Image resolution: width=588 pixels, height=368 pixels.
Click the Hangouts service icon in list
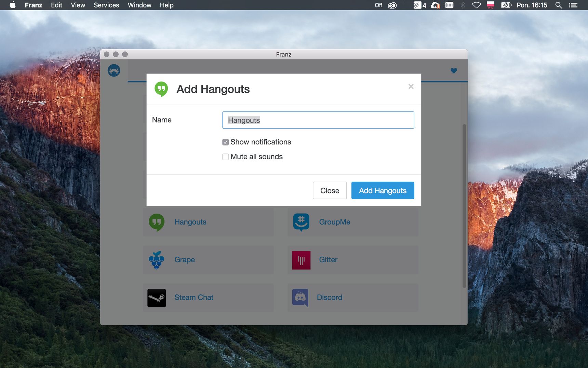tap(157, 222)
